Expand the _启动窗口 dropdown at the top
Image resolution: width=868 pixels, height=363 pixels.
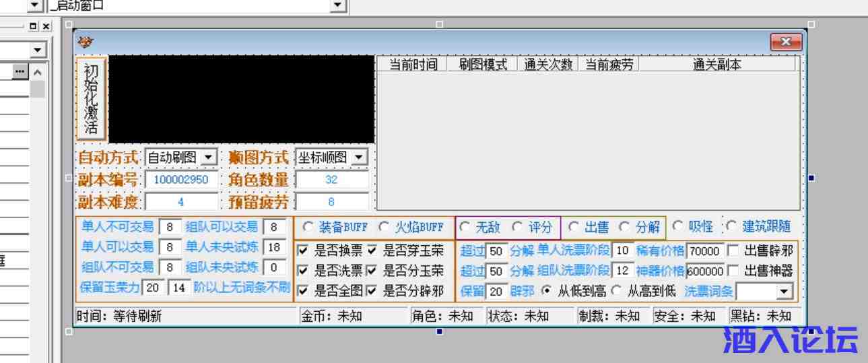339,6
